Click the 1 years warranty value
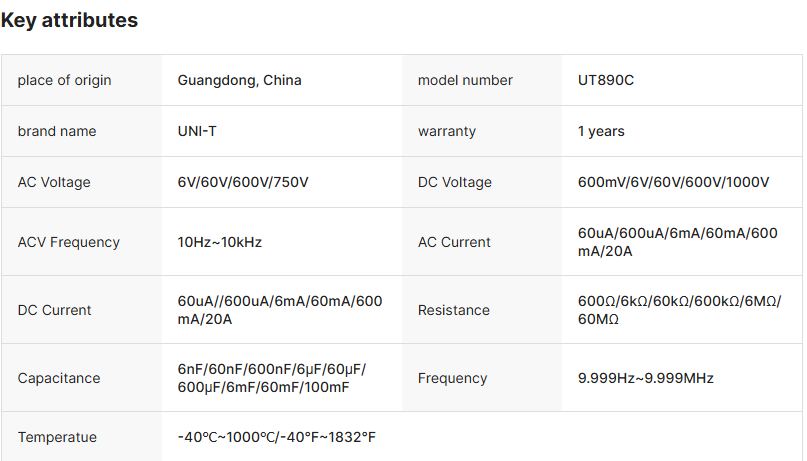807x461 pixels. pos(601,131)
